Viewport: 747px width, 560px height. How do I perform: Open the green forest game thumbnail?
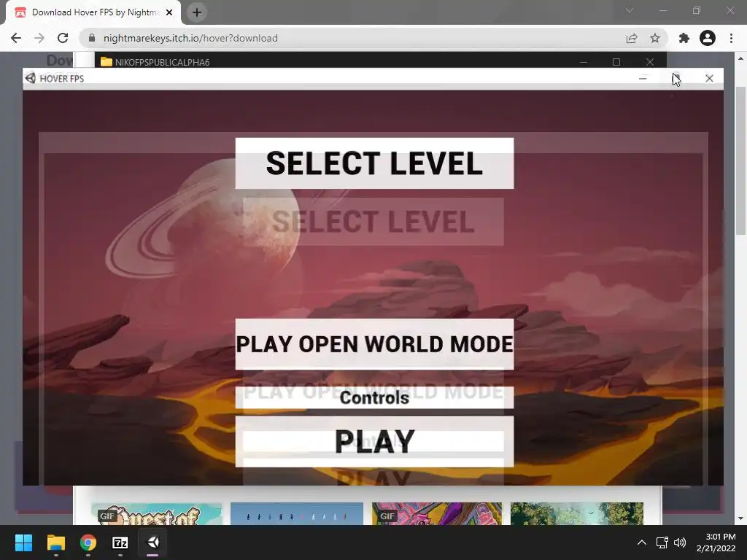[577, 514]
